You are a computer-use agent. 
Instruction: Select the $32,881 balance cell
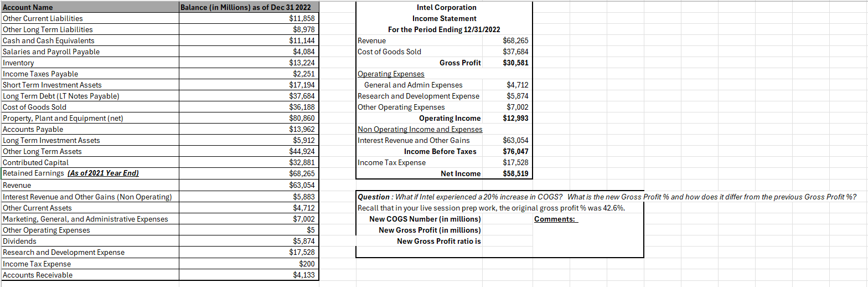[x=249, y=162]
